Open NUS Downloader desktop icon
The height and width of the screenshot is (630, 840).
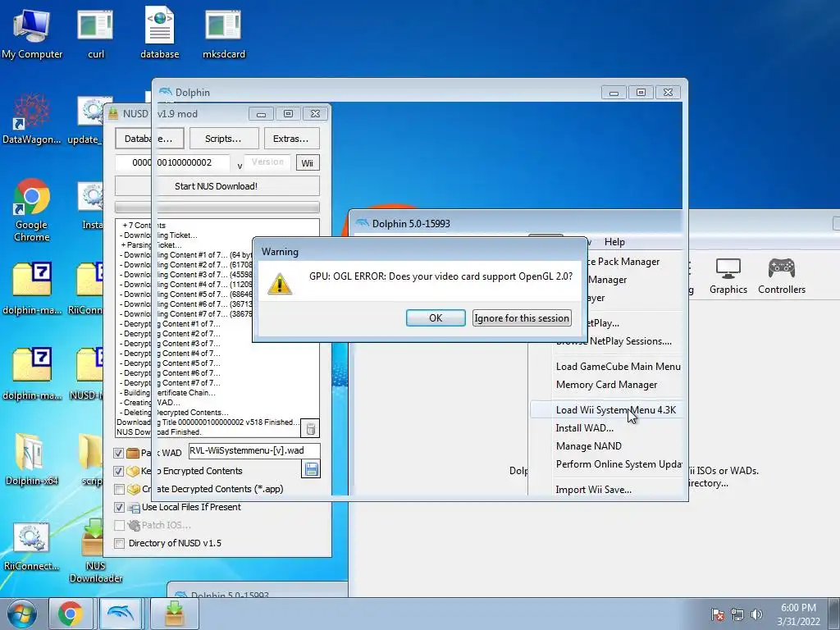pos(95,550)
